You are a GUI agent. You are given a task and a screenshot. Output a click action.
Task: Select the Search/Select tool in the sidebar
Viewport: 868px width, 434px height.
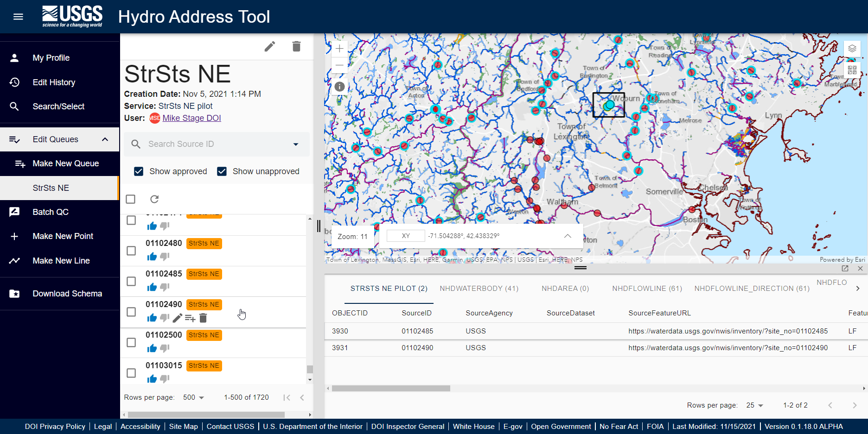(58, 106)
